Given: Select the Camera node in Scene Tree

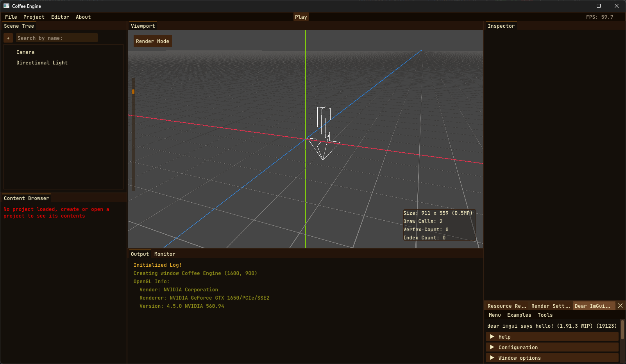Looking at the screenshot, I should click(25, 52).
